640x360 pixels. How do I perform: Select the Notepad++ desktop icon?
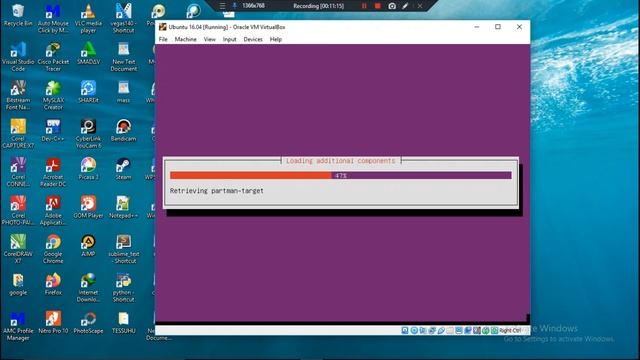click(x=123, y=207)
